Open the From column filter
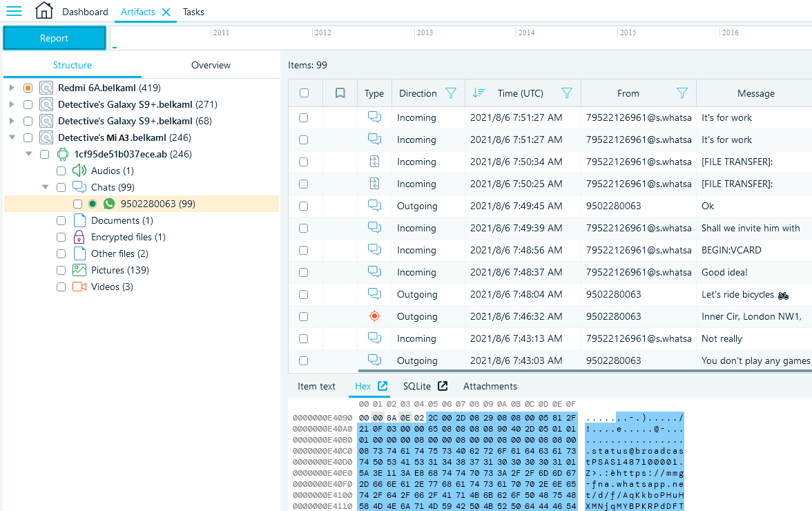This screenshot has width=812, height=511. 682,93
